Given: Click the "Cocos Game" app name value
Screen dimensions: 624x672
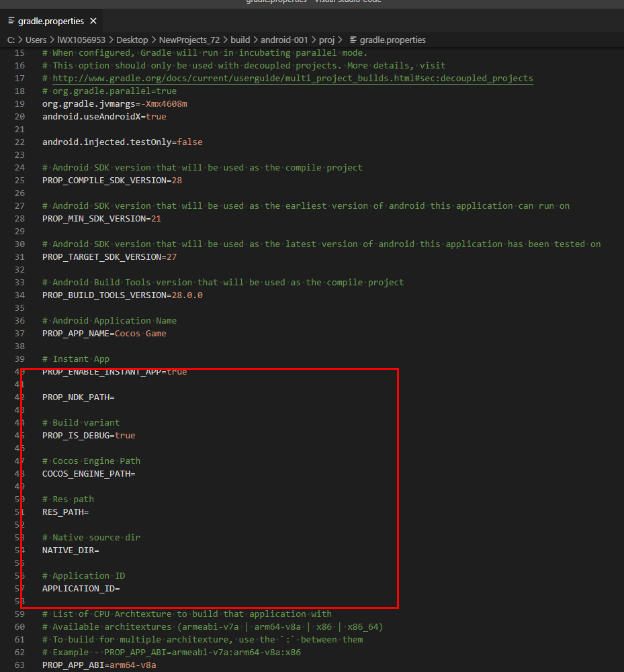Looking at the screenshot, I should (x=141, y=333).
